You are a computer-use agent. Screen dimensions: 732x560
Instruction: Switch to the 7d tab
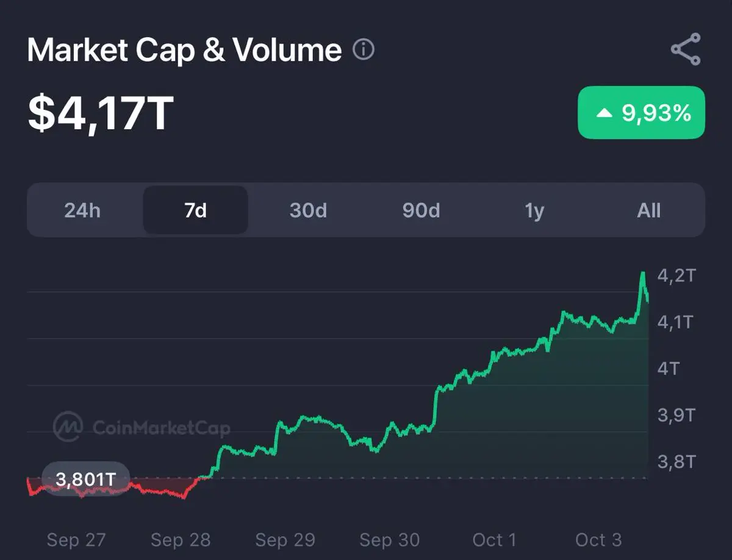195,210
